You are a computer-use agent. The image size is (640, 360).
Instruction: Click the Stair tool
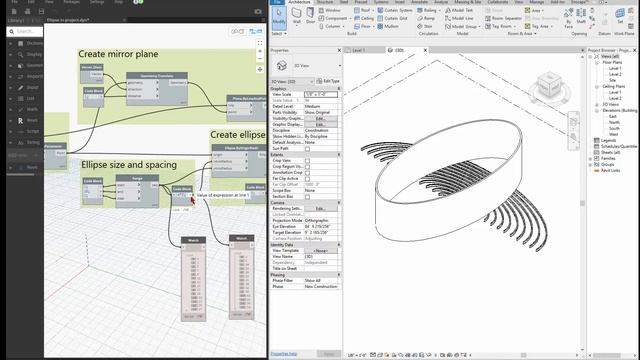click(424, 26)
